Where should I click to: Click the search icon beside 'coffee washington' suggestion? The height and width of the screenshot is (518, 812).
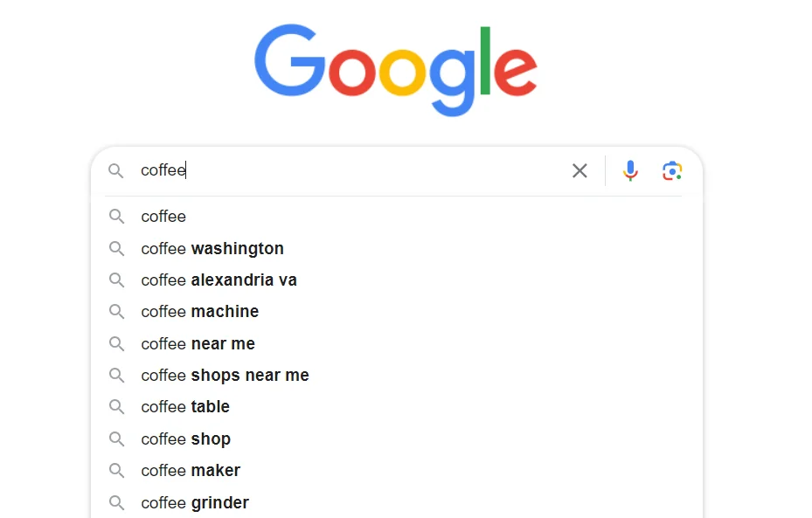pos(116,248)
